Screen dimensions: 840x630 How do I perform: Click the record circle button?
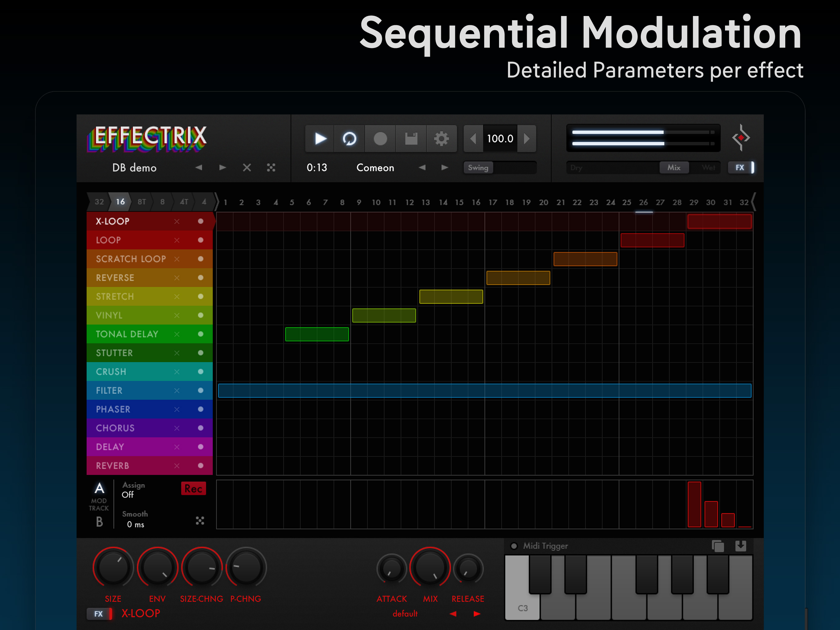(x=380, y=139)
